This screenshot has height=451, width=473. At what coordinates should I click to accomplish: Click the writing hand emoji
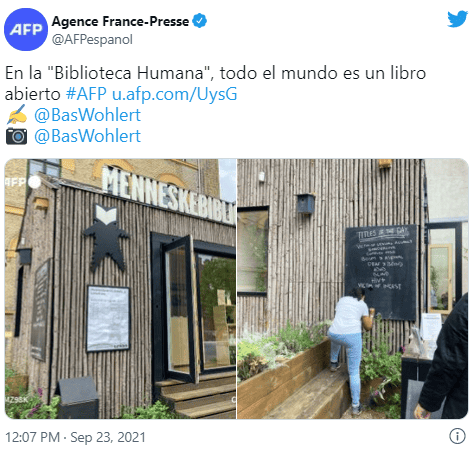[x=17, y=114]
